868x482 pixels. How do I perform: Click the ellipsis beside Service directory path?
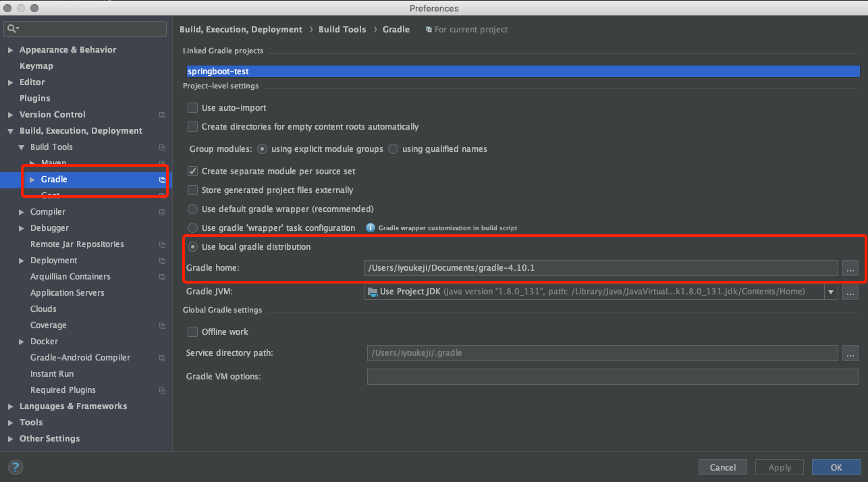click(850, 352)
